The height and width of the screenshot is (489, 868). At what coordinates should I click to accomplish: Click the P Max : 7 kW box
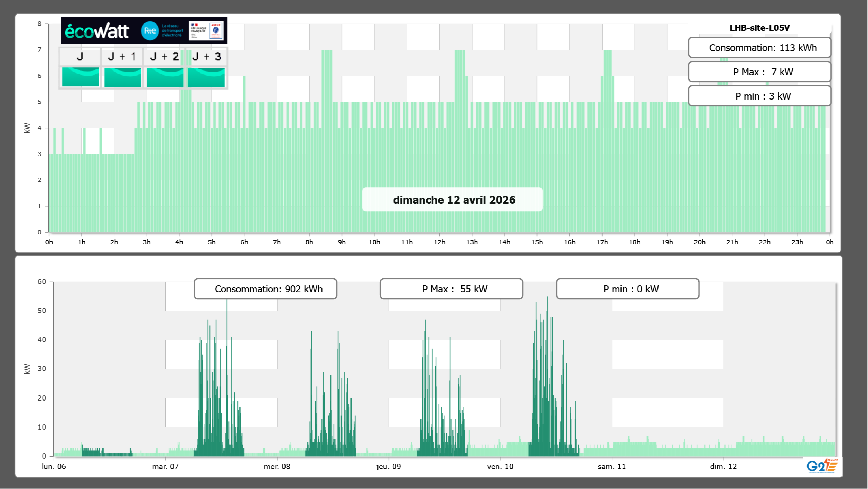pos(759,72)
